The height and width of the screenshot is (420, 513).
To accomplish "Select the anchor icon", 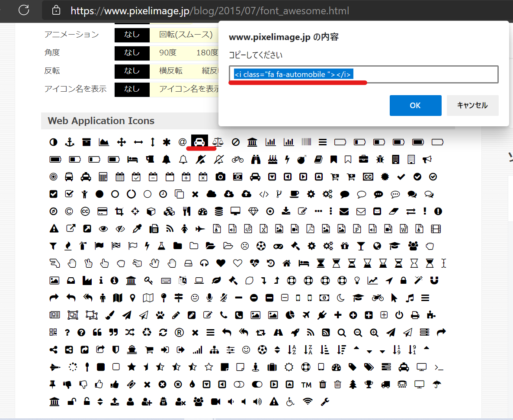I will tap(70, 142).
